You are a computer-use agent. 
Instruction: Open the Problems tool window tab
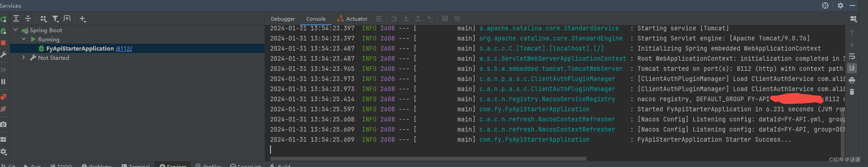point(97,165)
